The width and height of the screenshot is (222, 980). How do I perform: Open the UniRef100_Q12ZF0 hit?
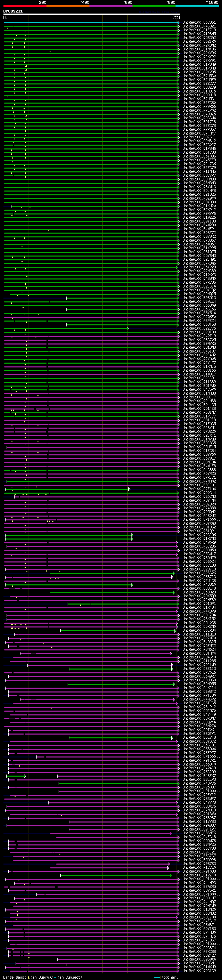[x=199, y=875]
